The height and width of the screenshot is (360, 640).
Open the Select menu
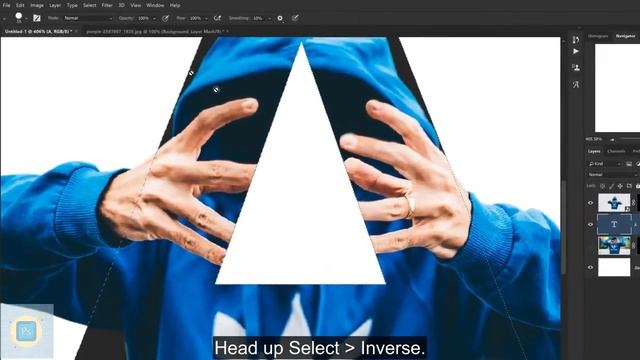(x=89, y=5)
